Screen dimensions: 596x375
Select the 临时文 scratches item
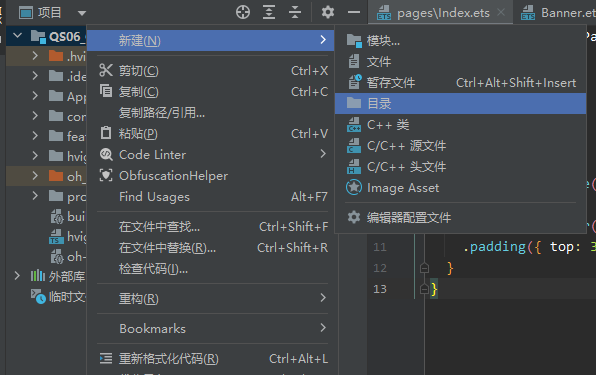58,296
